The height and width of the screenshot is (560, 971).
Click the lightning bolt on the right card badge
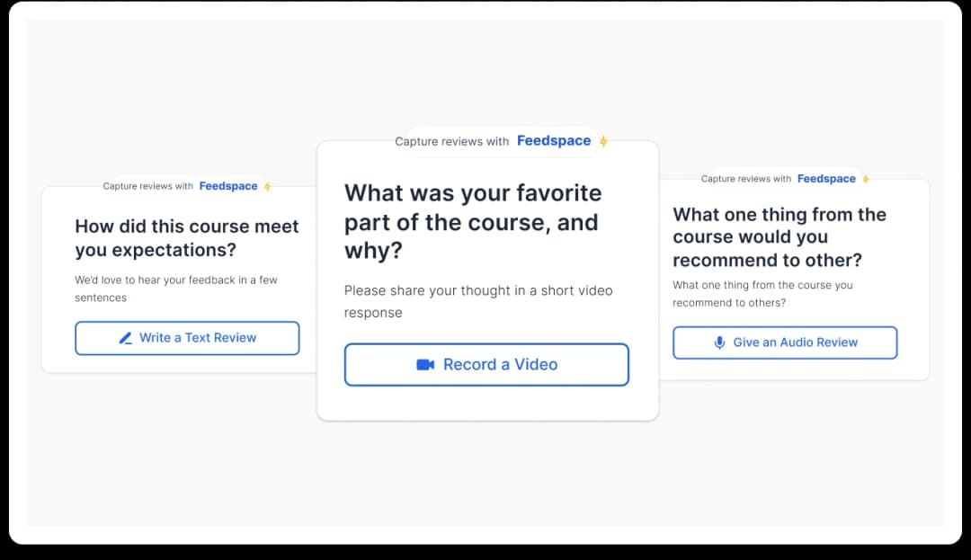click(864, 178)
